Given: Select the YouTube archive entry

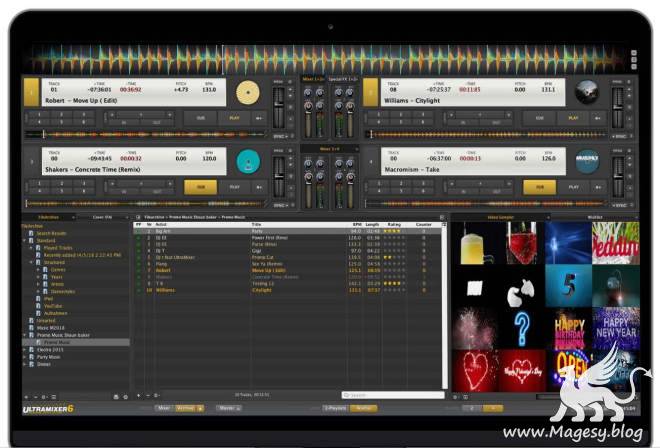Looking at the screenshot, I should [x=53, y=306].
